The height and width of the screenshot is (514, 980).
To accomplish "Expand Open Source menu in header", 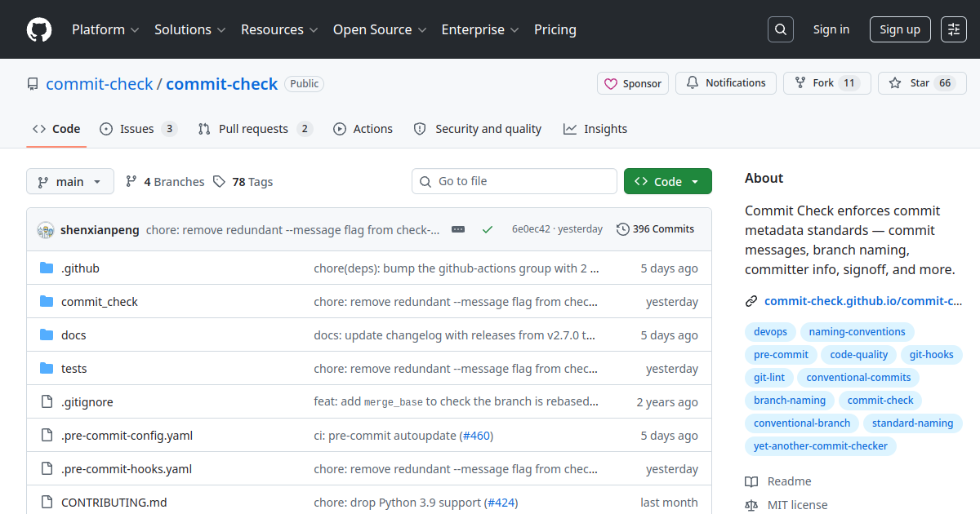I will click(380, 29).
